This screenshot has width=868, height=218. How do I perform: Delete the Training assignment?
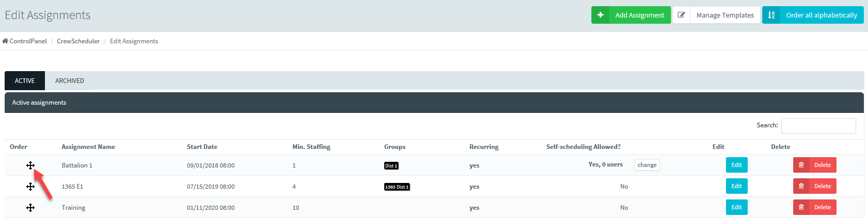(x=815, y=207)
